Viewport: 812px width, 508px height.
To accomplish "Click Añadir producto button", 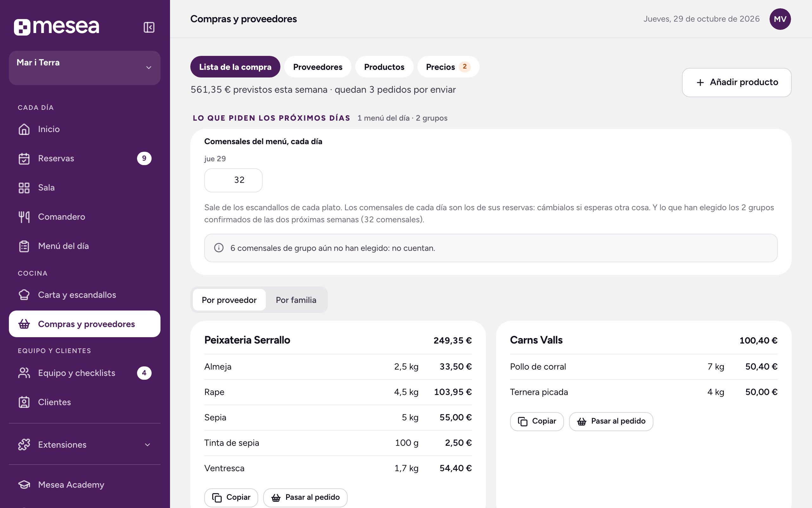I will tap(737, 82).
